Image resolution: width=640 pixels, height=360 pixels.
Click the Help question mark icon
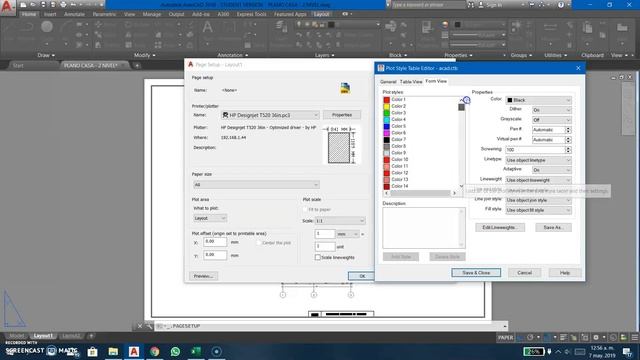[561, 5]
